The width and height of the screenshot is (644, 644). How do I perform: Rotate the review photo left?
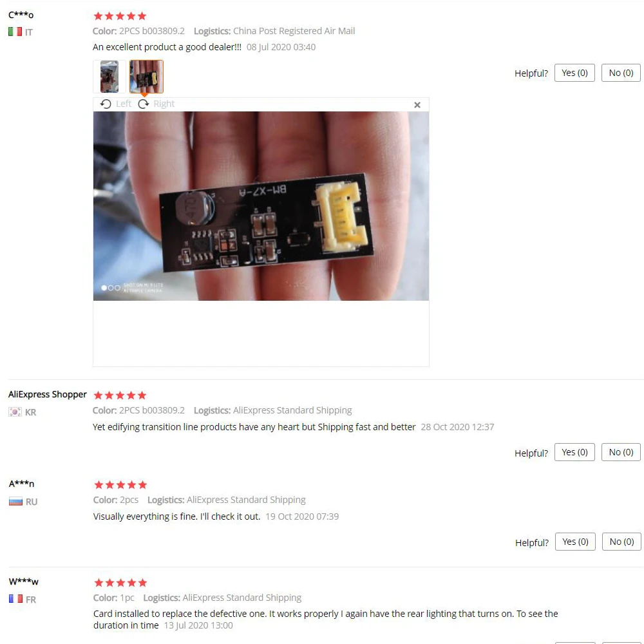[x=115, y=104]
